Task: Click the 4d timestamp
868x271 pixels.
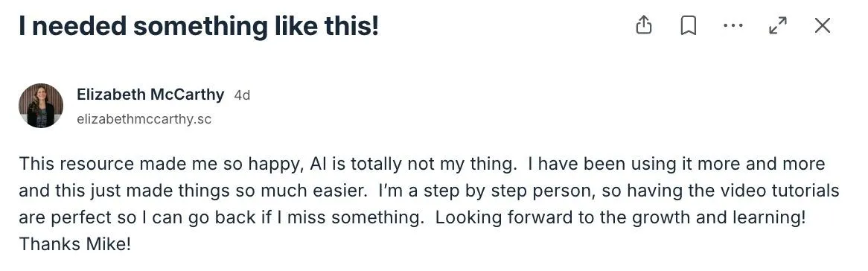Action: pos(242,95)
